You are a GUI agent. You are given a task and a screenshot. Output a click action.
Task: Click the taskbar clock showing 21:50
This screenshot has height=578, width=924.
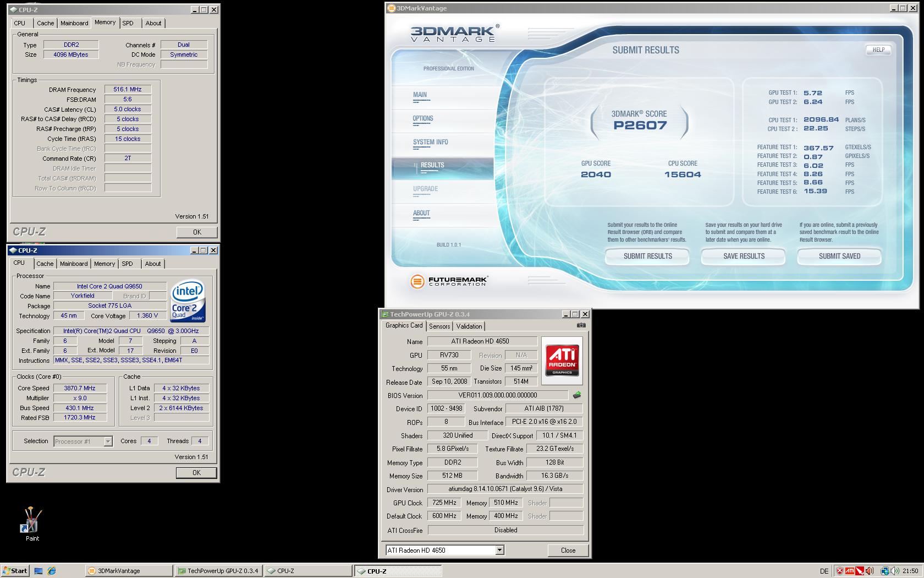coord(910,571)
